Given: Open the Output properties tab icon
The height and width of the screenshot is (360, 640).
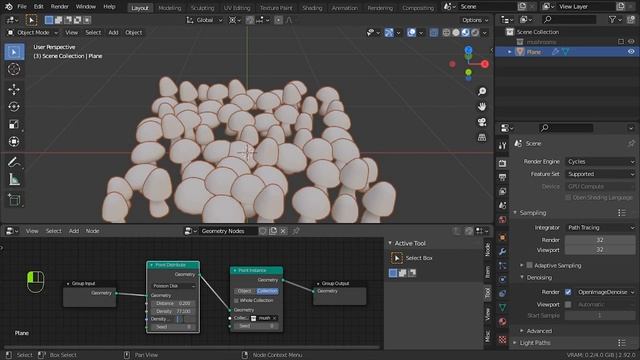Looking at the screenshot, I should [502, 177].
